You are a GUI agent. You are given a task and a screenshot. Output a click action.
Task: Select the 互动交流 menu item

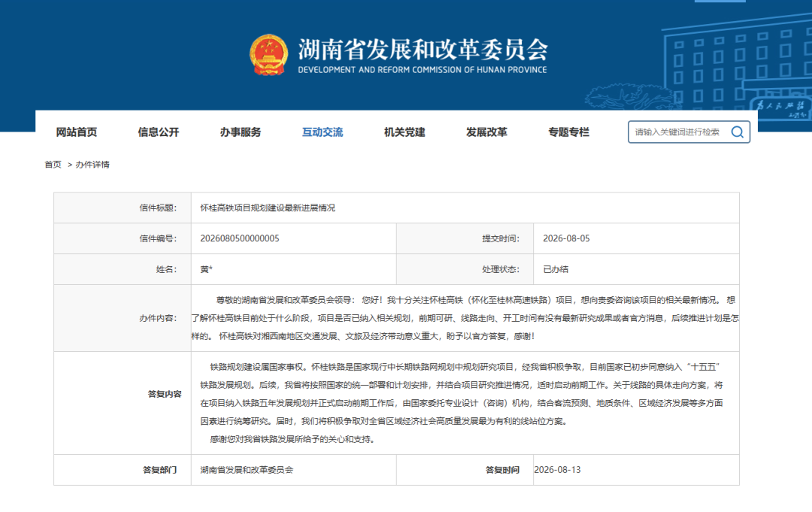coord(323,132)
